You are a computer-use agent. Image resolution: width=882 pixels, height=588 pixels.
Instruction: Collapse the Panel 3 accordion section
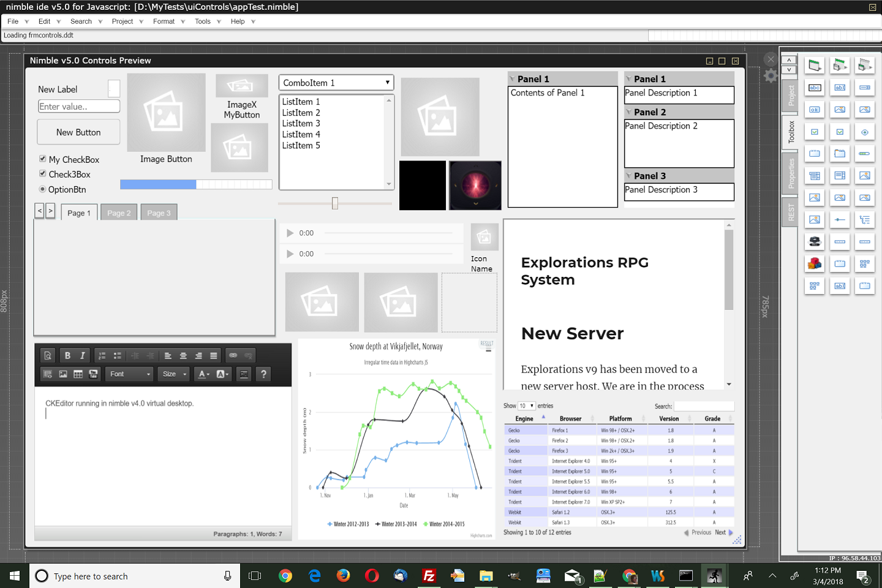679,176
